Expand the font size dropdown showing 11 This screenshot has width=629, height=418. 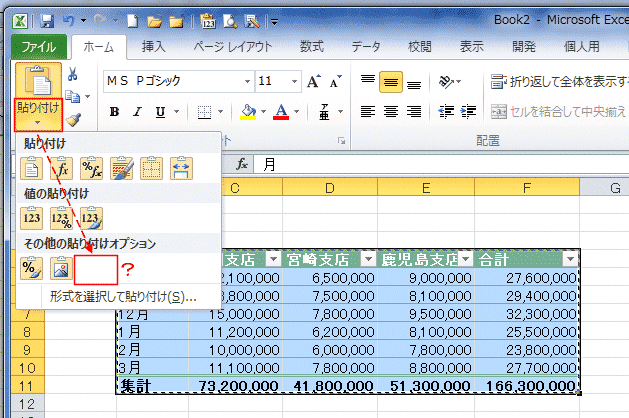coord(295,82)
